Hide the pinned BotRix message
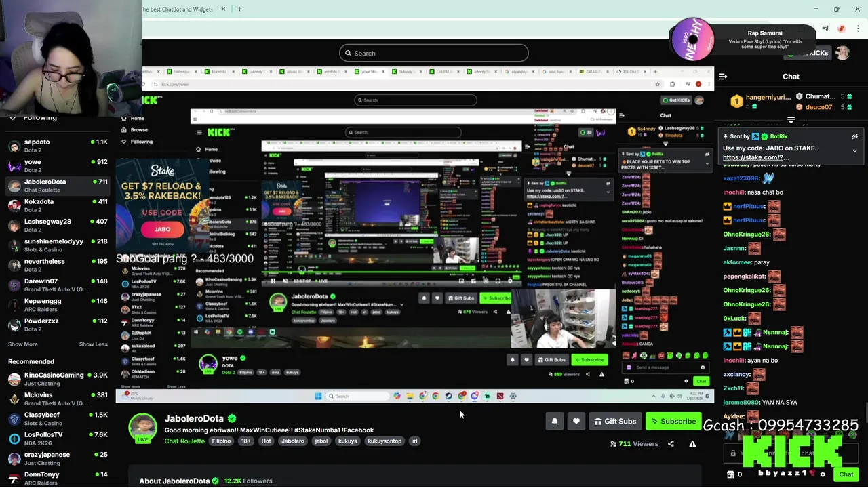 click(x=854, y=136)
